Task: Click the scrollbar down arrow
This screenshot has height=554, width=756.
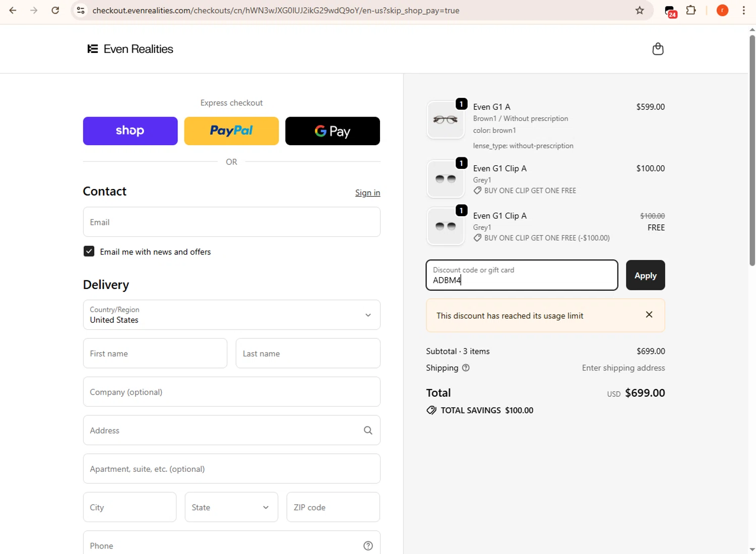Action: tap(752, 549)
